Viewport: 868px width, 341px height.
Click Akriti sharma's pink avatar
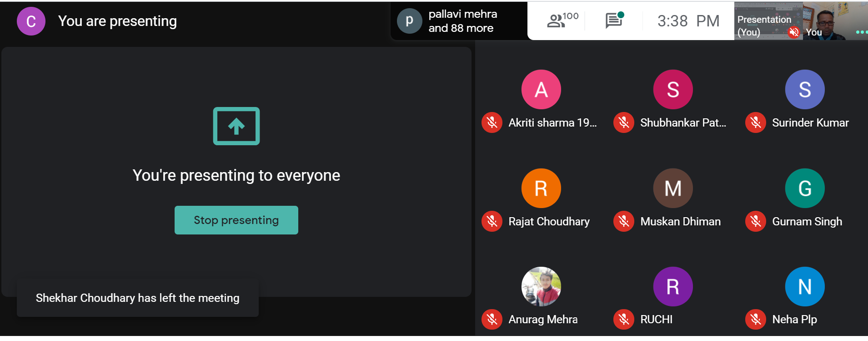541,89
